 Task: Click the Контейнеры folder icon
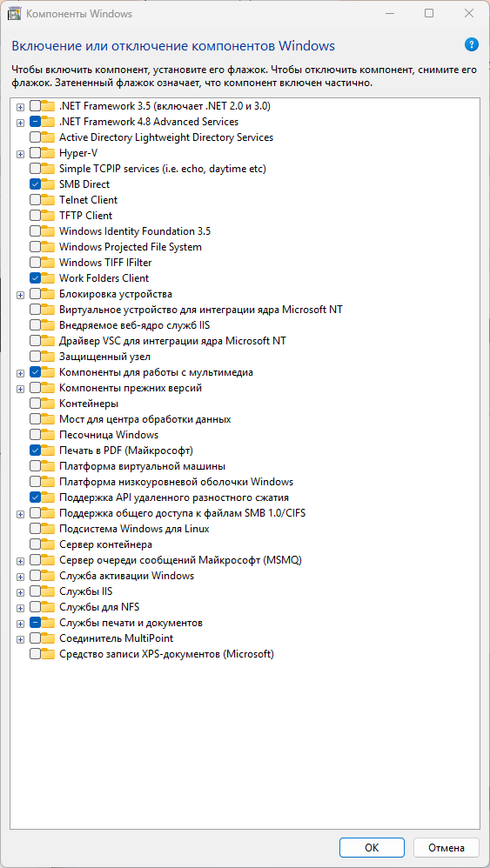pos(48,404)
